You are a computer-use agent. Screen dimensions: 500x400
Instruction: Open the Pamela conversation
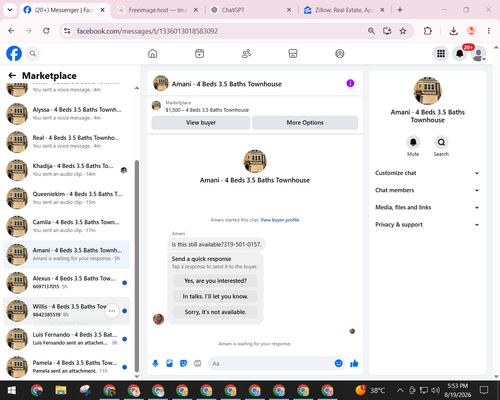pyautogui.click(x=67, y=367)
